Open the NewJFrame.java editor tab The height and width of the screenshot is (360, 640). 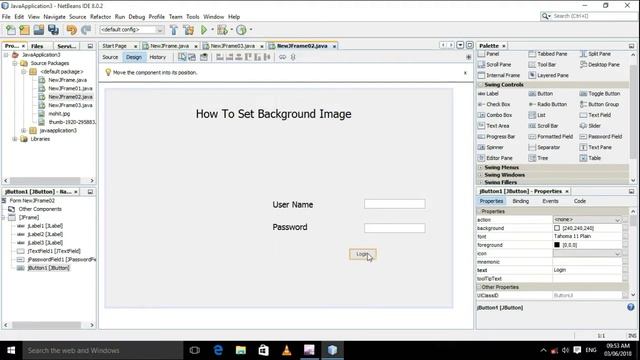pos(169,46)
